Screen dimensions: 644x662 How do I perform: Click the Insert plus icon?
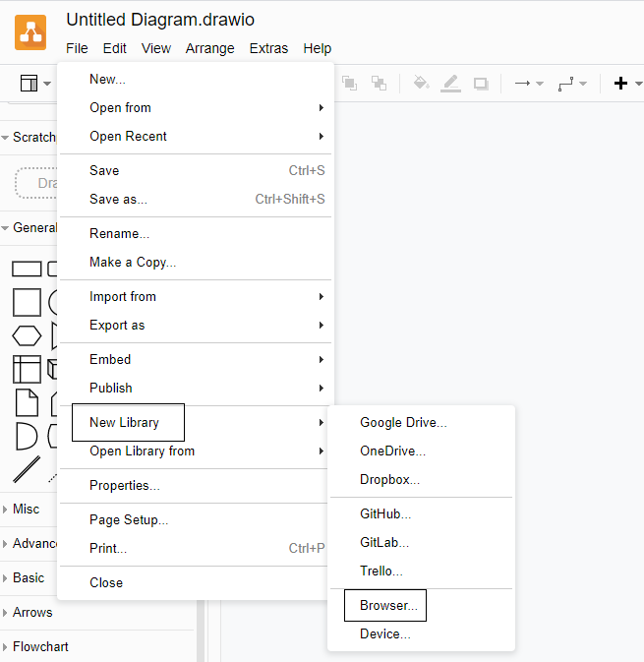pyautogui.click(x=620, y=84)
